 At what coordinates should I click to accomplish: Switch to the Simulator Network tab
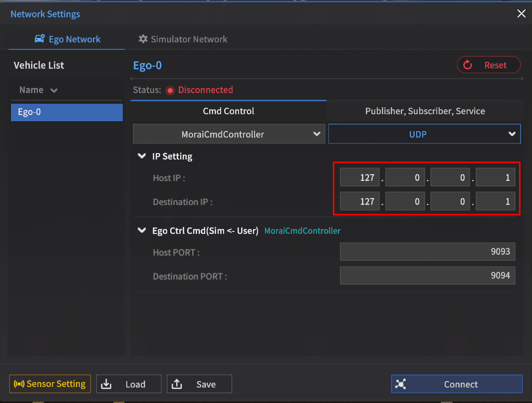point(183,39)
